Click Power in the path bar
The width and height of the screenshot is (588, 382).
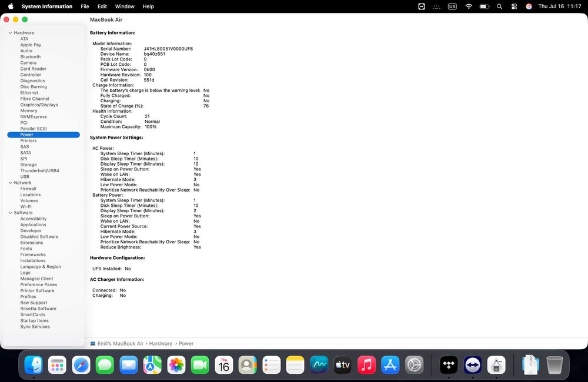(x=186, y=343)
